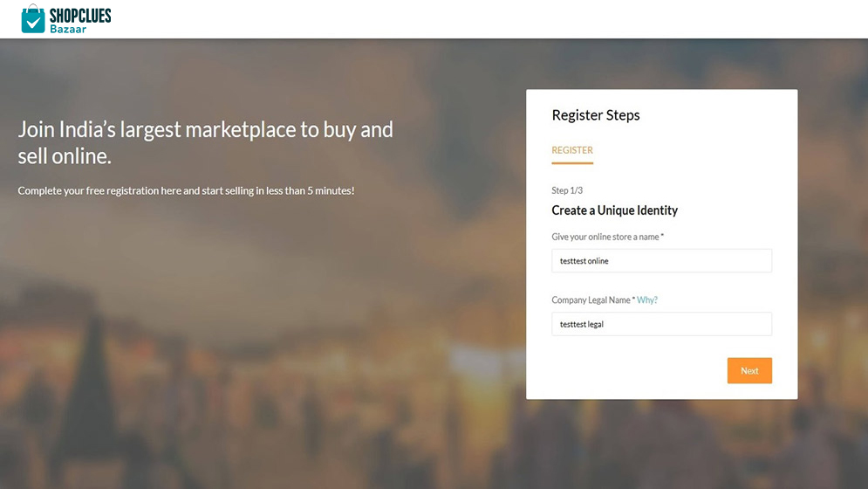Click the 'Create a Unique Identity' heading
This screenshot has width=868, height=489.
pos(614,210)
